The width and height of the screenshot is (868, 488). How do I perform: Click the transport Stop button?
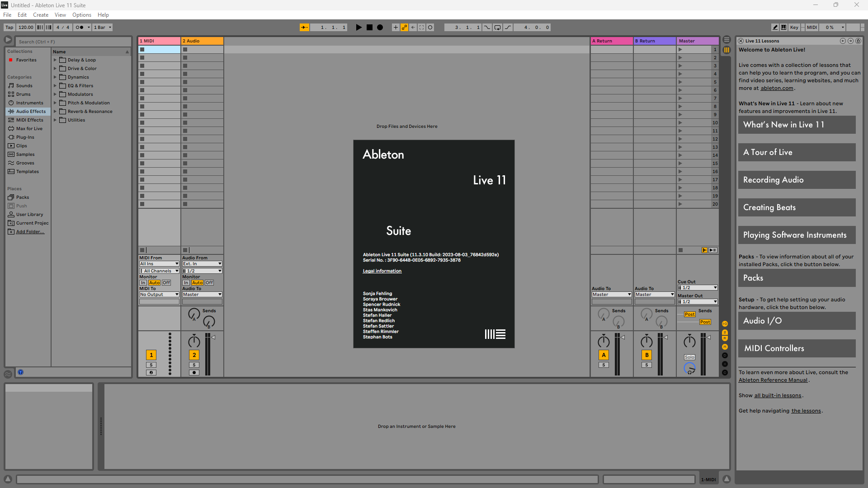369,28
